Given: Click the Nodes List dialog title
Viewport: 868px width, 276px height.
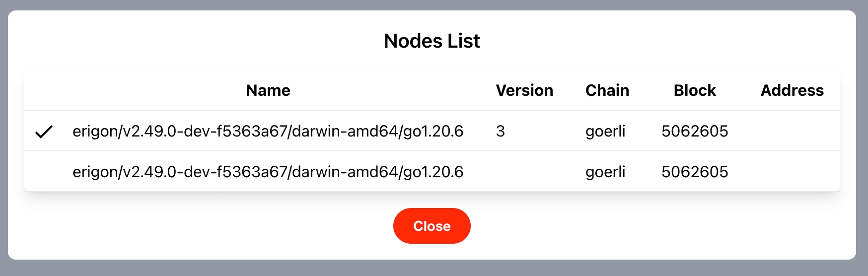Looking at the screenshot, I should 432,41.
